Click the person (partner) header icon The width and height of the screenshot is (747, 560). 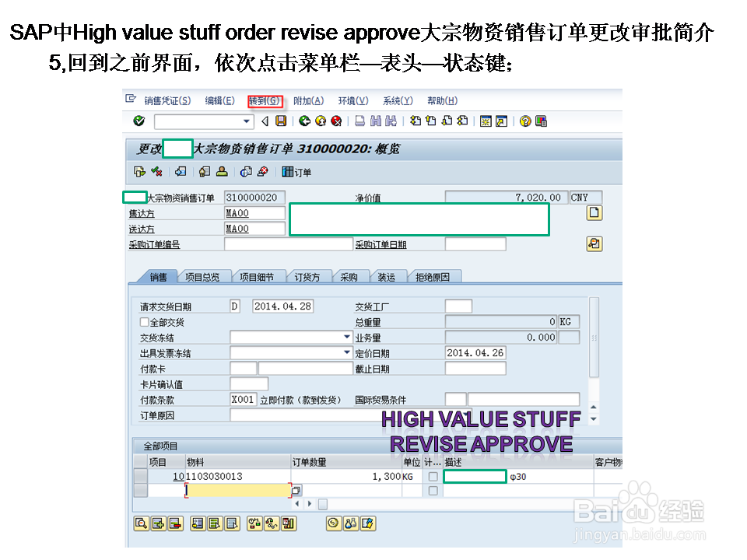(222, 171)
